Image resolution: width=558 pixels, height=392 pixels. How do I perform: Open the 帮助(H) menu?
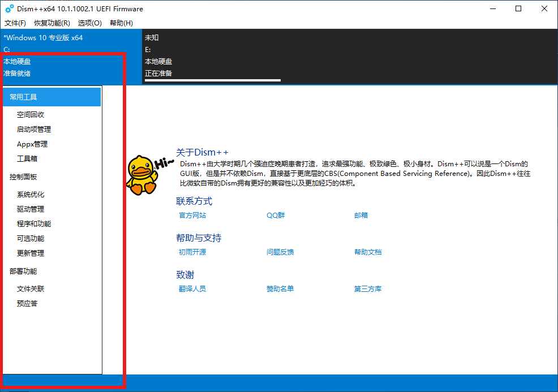(x=121, y=23)
